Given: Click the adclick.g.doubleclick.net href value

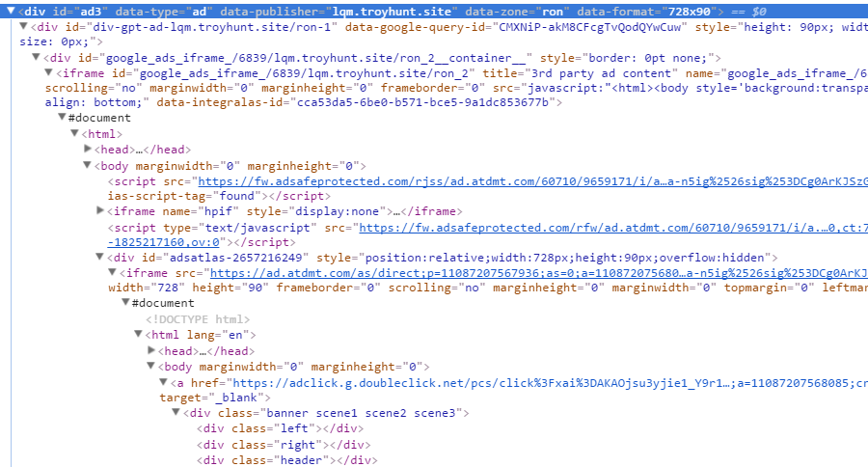Looking at the screenshot, I should point(551,383).
